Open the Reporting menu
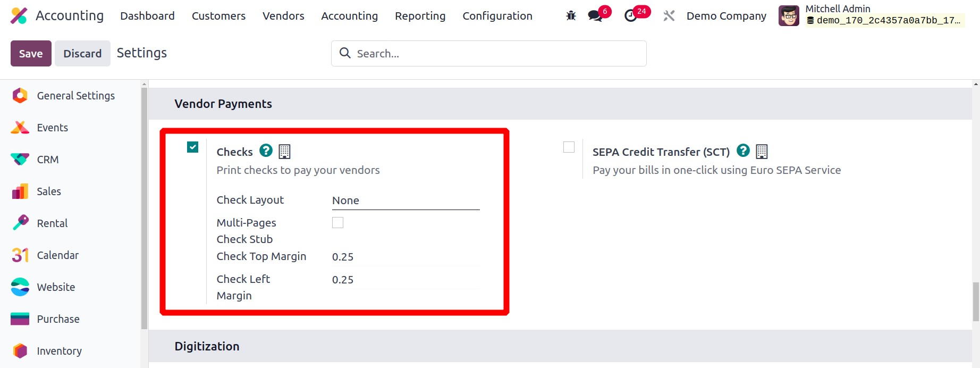The height and width of the screenshot is (368, 980). (420, 16)
